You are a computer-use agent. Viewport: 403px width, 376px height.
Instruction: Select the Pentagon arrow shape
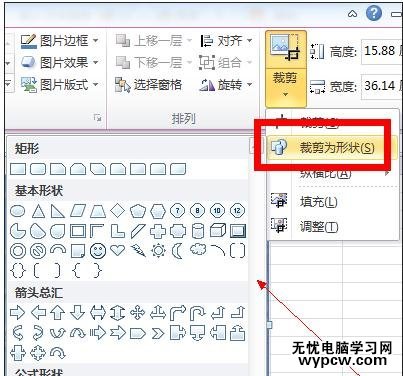138,333
